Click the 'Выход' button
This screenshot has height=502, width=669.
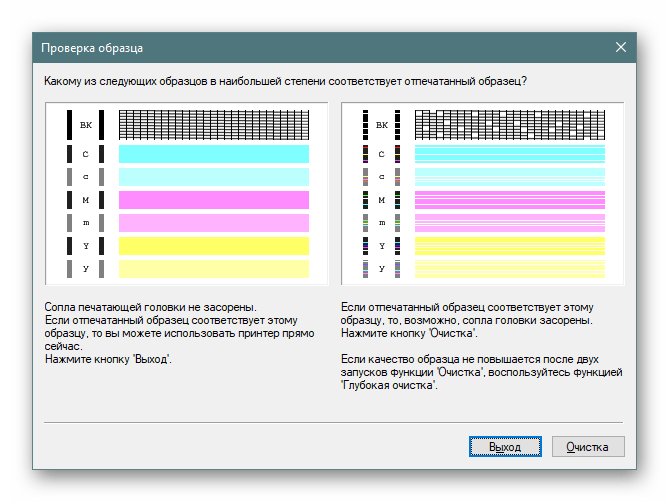[505, 446]
